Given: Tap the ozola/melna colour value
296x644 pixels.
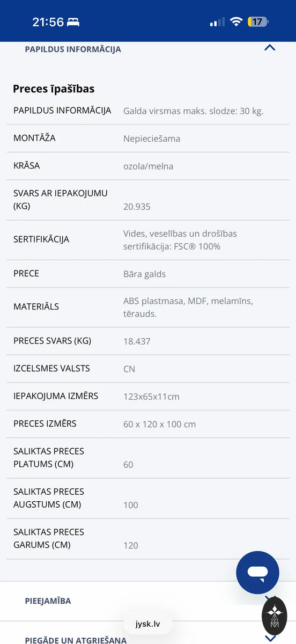Looking at the screenshot, I should 148,166.
